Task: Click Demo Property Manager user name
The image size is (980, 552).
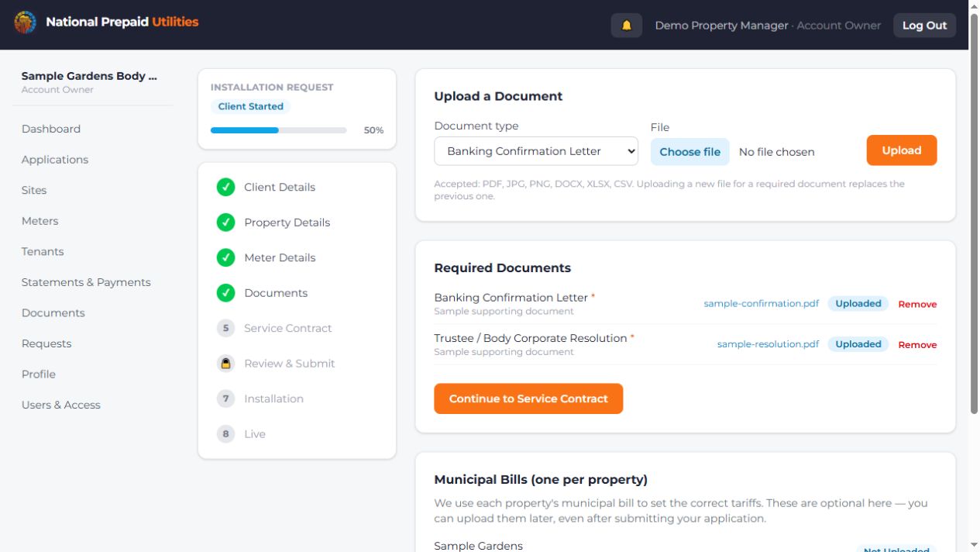Action: coord(721,26)
